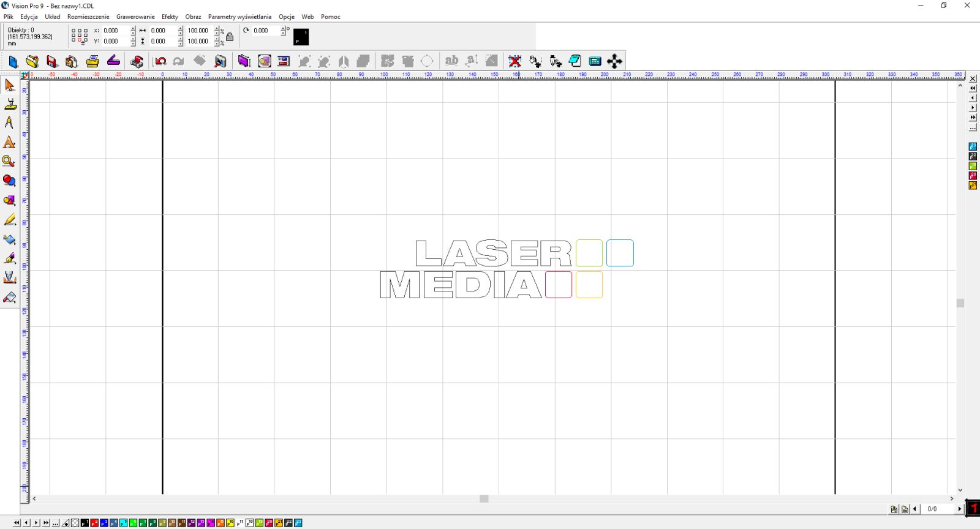This screenshot has width=980, height=529.
Task: Select the Fill bucket tool
Action: coord(9,239)
